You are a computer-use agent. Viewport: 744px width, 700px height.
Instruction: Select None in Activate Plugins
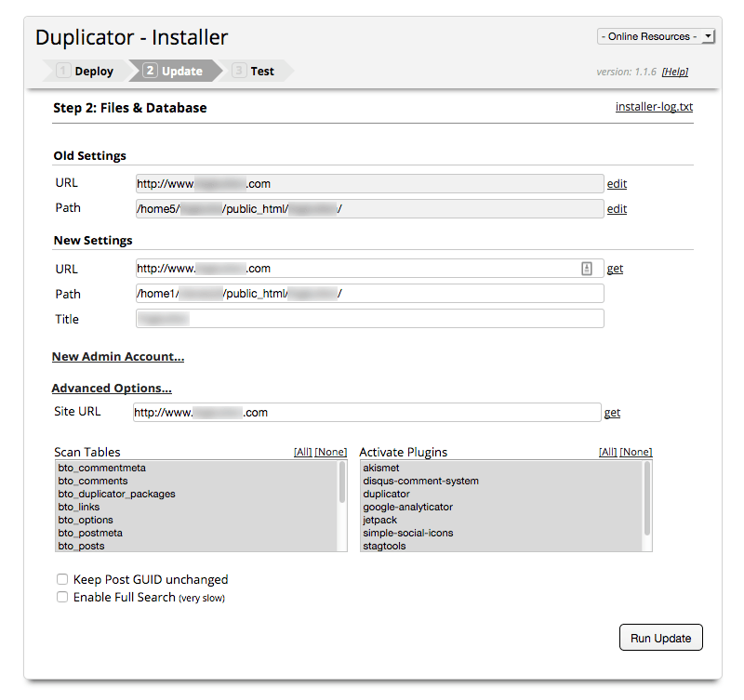636,452
